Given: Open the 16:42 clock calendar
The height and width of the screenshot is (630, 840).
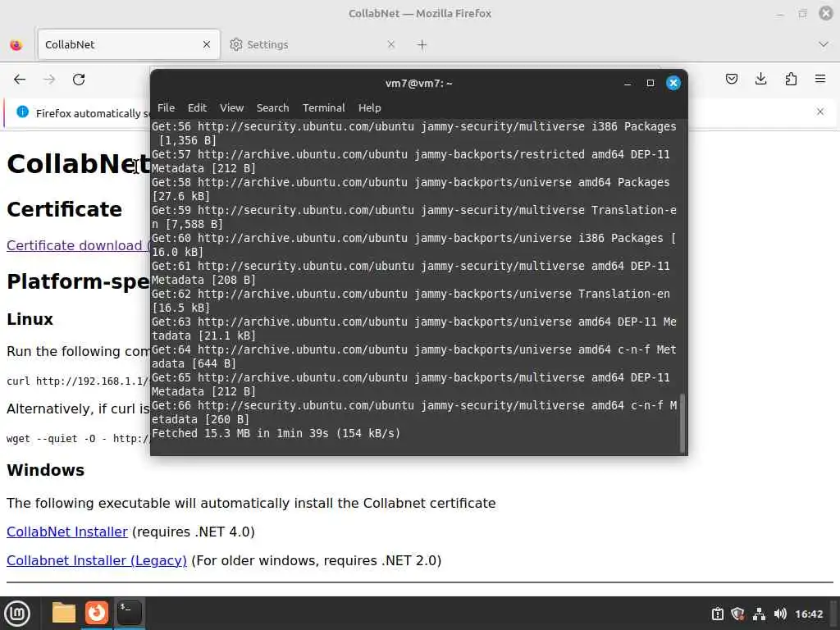Looking at the screenshot, I should point(808,614).
